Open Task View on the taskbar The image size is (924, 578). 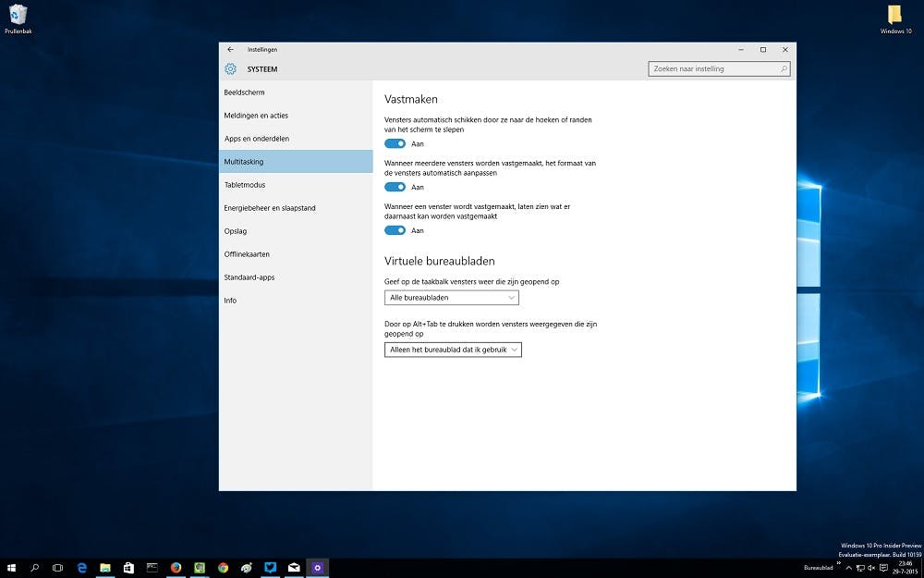pyautogui.click(x=57, y=568)
